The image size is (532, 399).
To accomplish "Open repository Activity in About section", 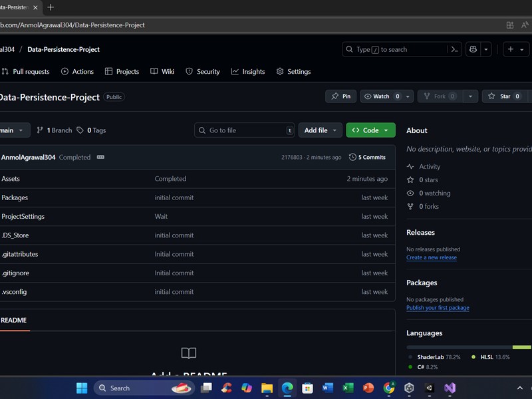I will coord(424,167).
